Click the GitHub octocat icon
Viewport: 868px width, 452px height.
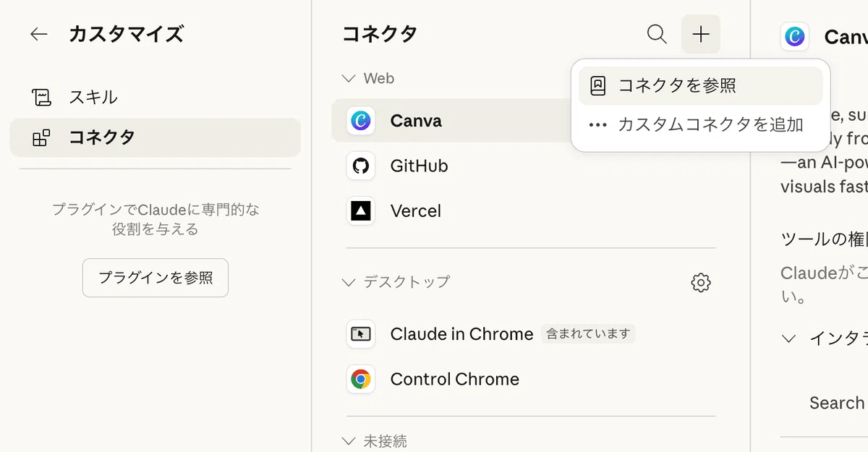tap(360, 166)
